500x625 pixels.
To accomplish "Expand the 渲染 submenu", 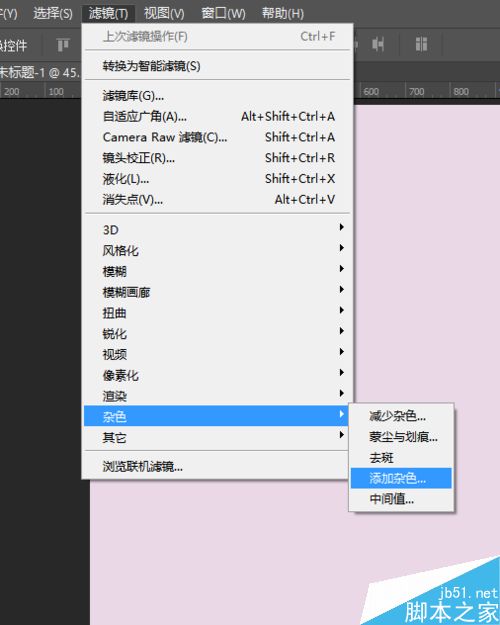I will click(x=217, y=395).
